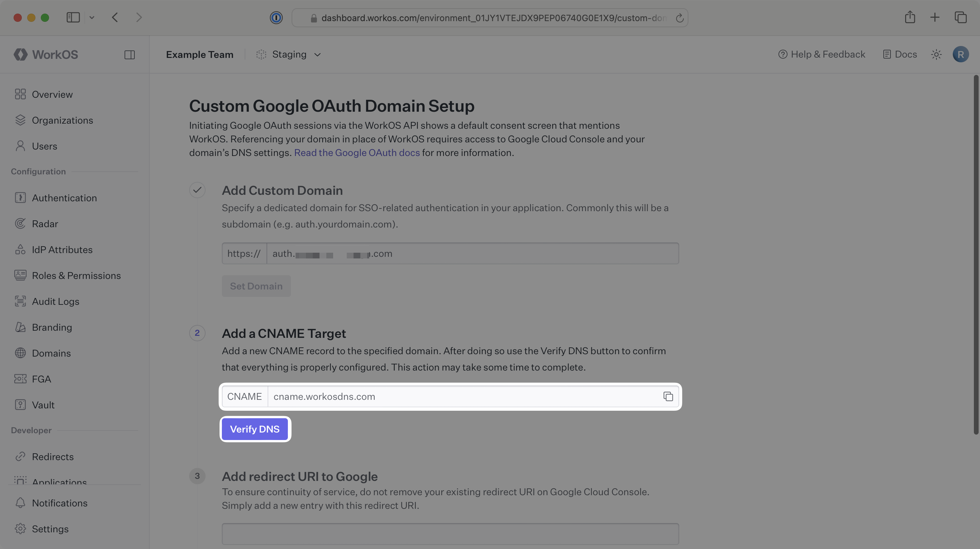Open the Authentication menu item

click(64, 198)
